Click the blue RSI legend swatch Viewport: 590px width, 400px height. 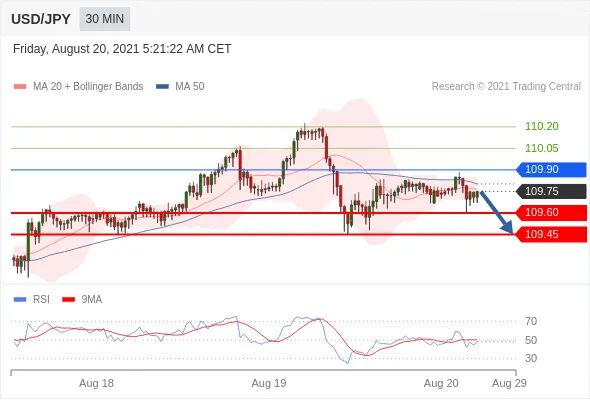pyautogui.click(x=20, y=300)
